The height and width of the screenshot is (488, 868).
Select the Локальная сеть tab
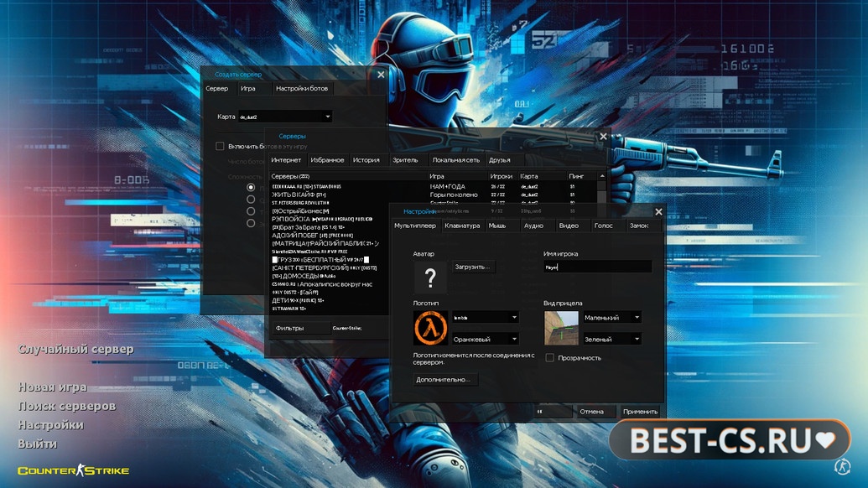coord(456,160)
